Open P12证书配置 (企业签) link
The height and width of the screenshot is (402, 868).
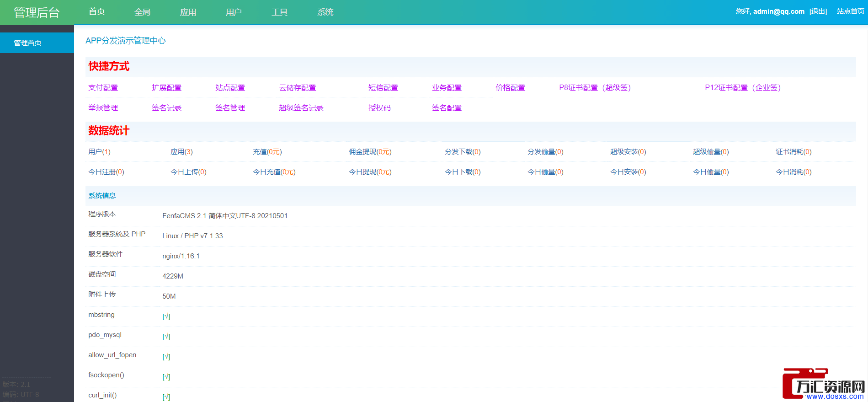(742, 88)
